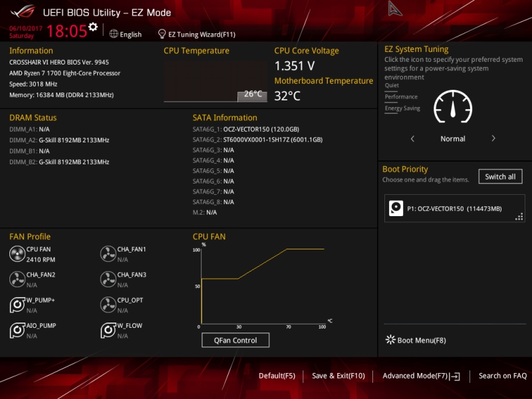Click the M.2: N/A row
Viewport: 532px width, 399px height.
(x=205, y=212)
